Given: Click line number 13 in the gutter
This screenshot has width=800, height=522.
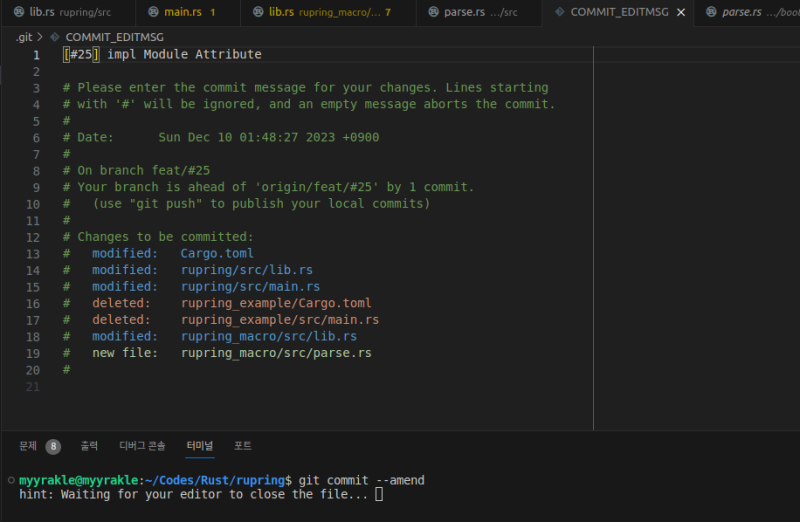Looking at the screenshot, I should 33,253.
